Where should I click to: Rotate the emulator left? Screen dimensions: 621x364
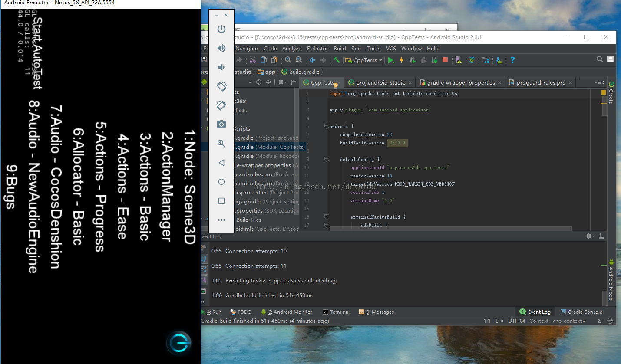click(x=221, y=86)
